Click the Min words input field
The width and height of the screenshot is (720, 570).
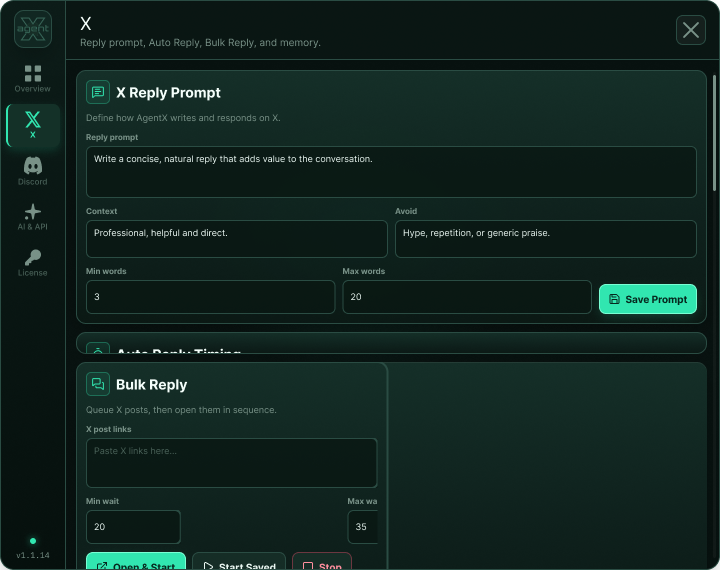coord(210,297)
